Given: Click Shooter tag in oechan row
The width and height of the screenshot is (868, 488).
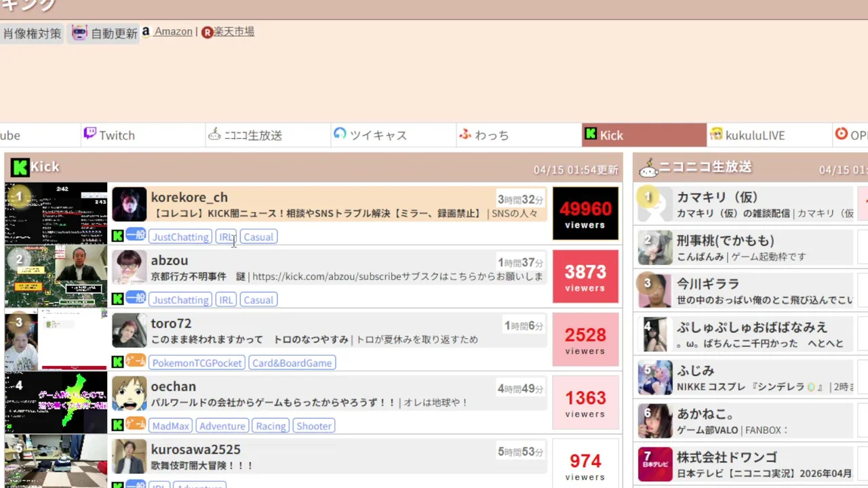Looking at the screenshot, I should pos(314,426).
